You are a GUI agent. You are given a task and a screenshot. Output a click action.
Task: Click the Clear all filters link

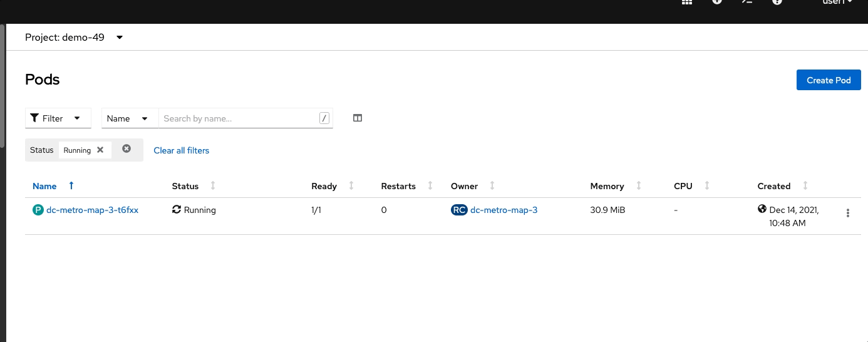(x=182, y=150)
